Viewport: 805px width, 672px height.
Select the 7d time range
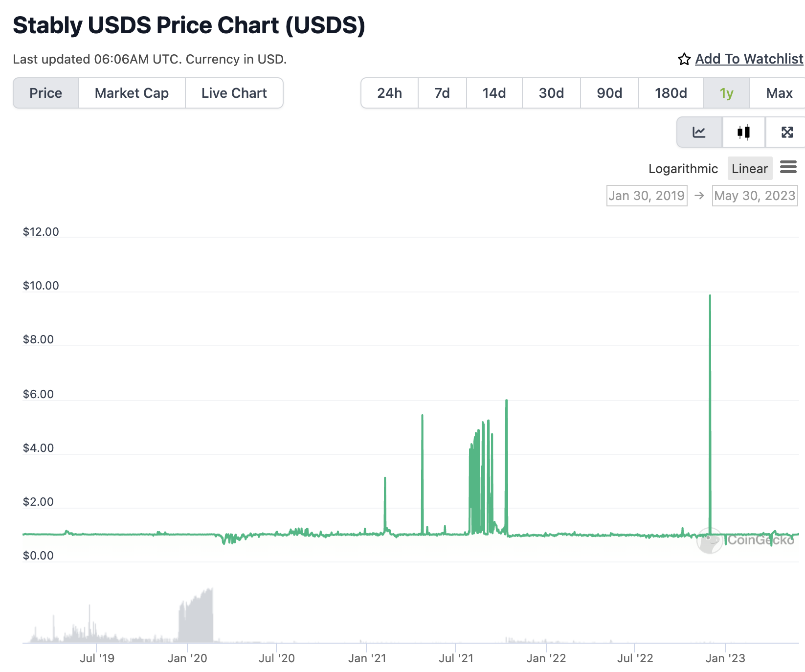(x=442, y=93)
